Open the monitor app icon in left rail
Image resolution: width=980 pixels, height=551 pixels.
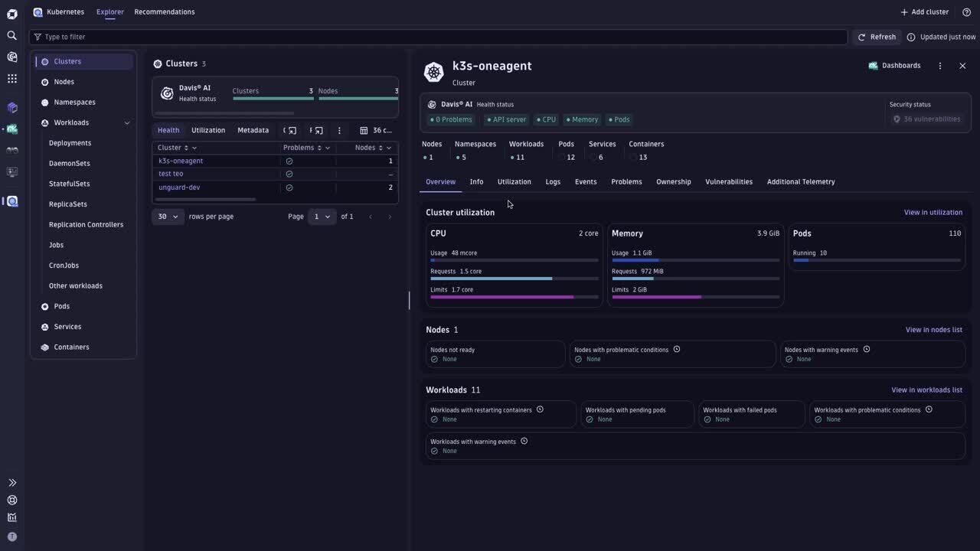point(11,172)
